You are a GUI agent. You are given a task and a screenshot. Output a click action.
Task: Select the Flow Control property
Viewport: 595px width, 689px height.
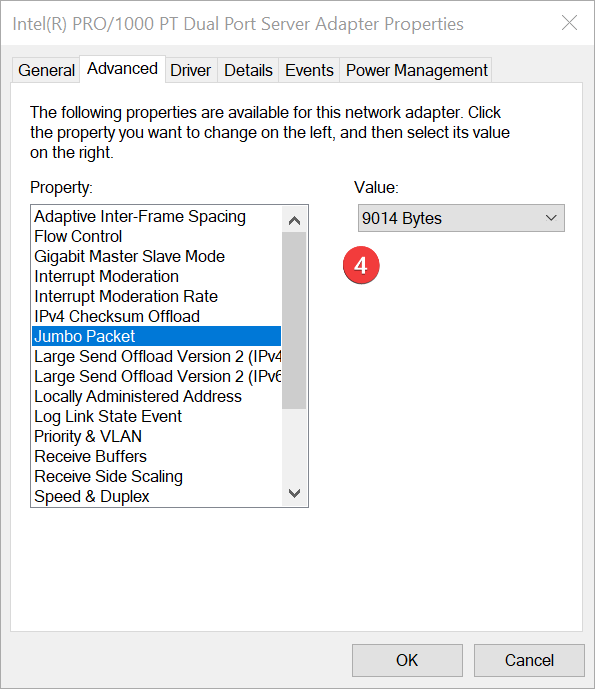pyautogui.click(x=156, y=236)
